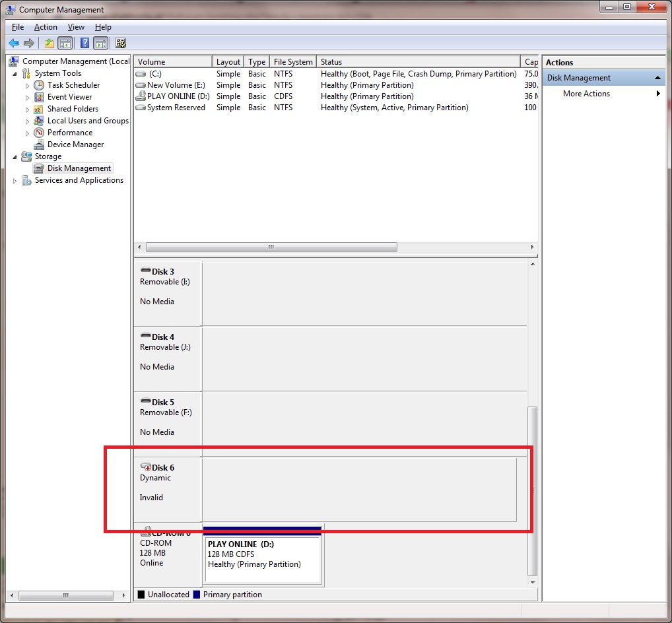Sort by the Type column header

tap(257, 61)
